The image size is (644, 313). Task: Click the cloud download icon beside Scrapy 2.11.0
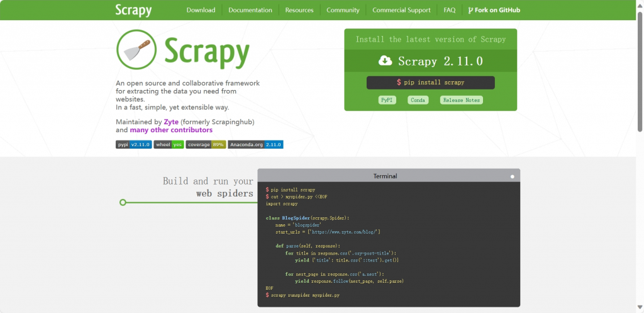click(x=386, y=61)
